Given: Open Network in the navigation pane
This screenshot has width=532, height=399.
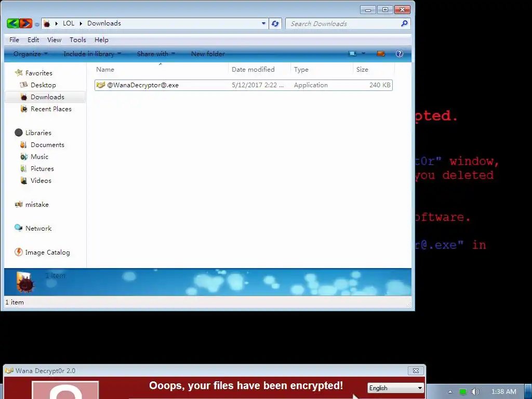Looking at the screenshot, I should pyautogui.click(x=38, y=229).
